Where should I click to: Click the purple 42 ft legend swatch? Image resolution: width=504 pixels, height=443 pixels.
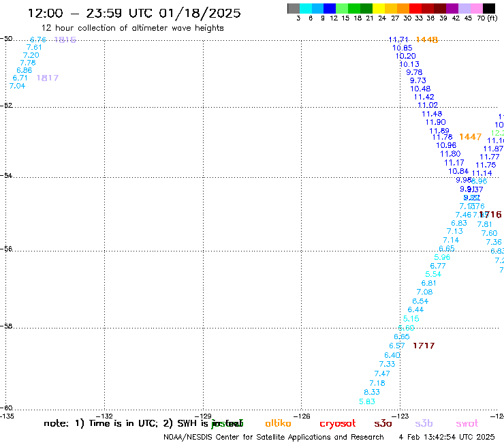[452, 8]
